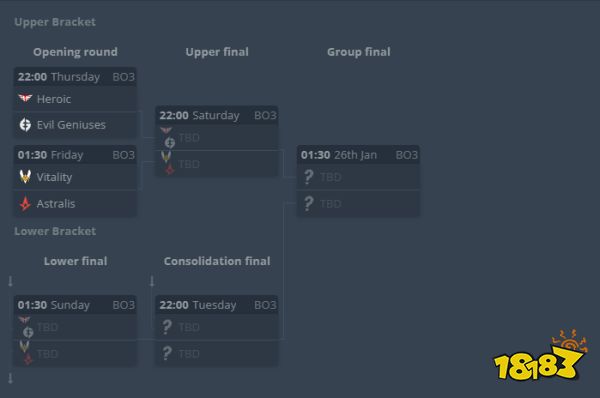Click second question mark in Consolidation final
This screenshot has height=398, width=600.
tap(167, 353)
